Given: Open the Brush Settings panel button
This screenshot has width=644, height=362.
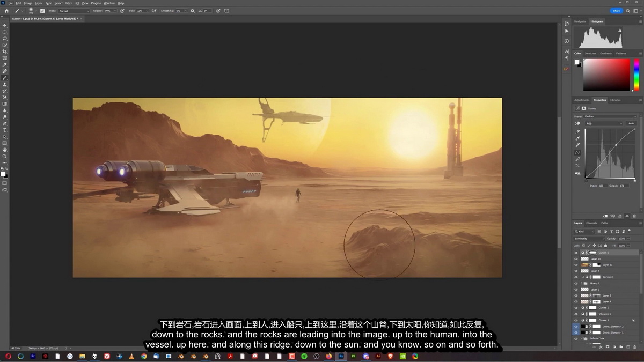Looking at the screenshot, I should [x=42, y=11].
